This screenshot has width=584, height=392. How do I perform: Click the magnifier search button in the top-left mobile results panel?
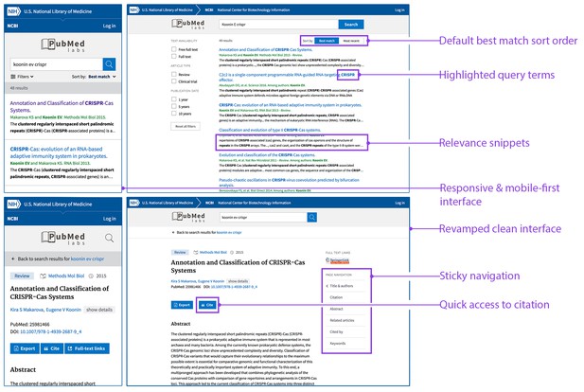click(x=109, y=64)
